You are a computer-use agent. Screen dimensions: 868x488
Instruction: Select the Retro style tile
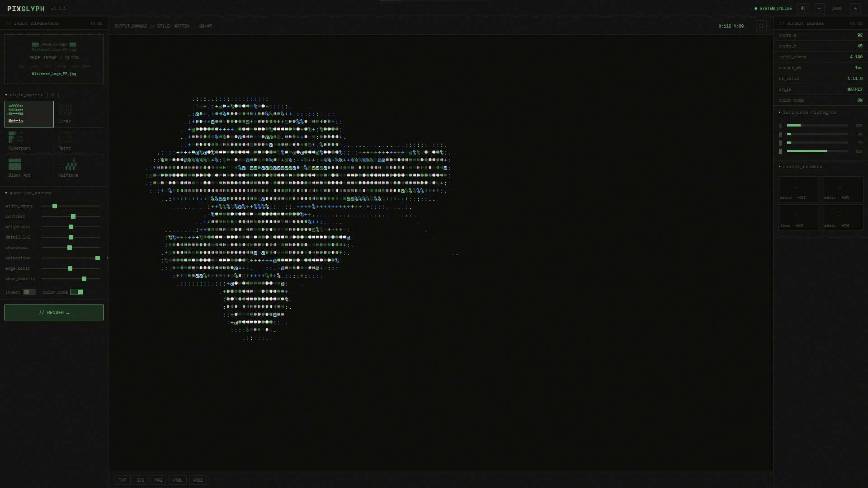(79, 141)
